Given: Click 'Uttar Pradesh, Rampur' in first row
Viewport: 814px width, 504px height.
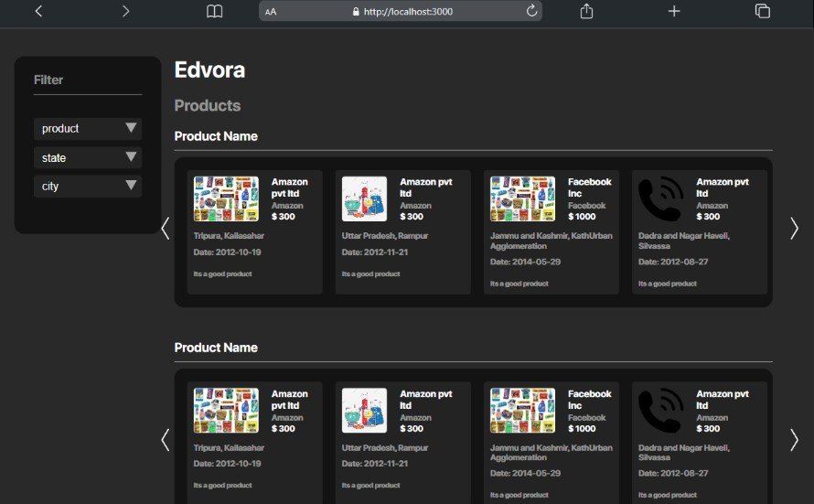Looking at the screenshot, I should (x=385, y=236).
